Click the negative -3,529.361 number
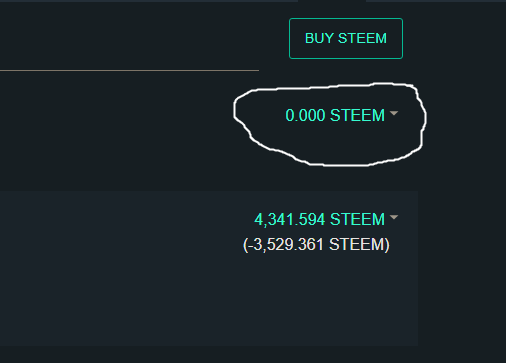This screenshot has height=363, width=506. pyautogui.click(x=286, y=245)
